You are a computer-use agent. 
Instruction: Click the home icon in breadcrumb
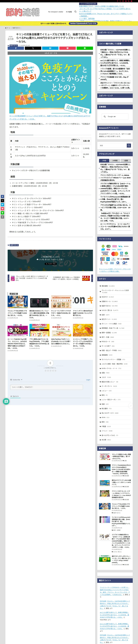6,28
